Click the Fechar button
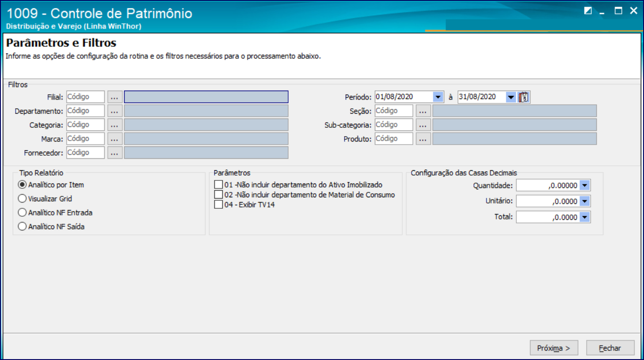 [610, 348]
